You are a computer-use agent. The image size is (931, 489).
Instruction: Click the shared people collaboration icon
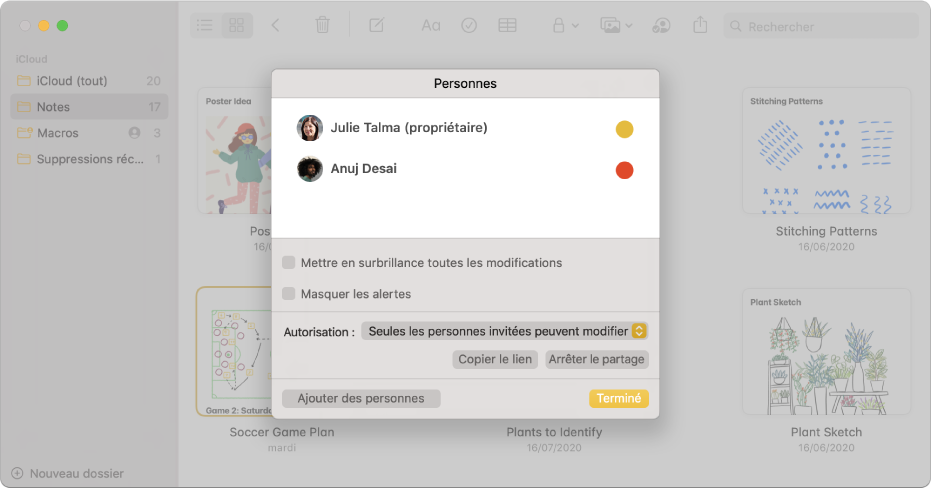point(661,26)
